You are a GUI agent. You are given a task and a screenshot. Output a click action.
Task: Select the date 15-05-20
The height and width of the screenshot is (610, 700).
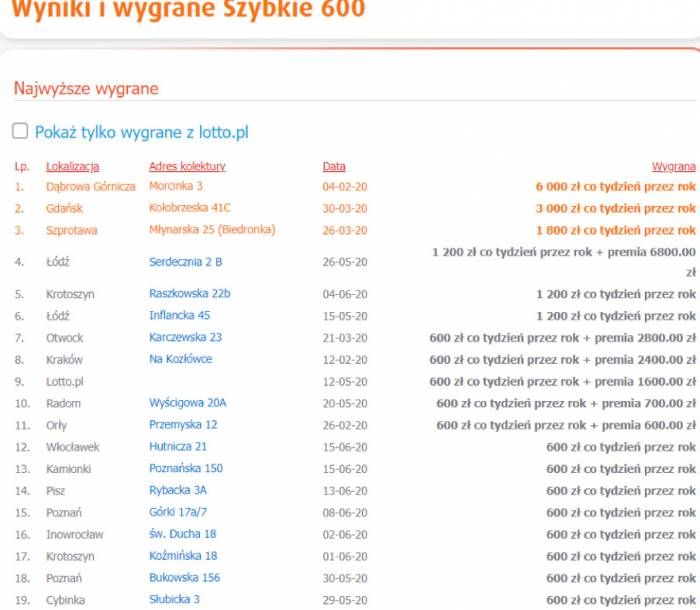coord(345,316)
